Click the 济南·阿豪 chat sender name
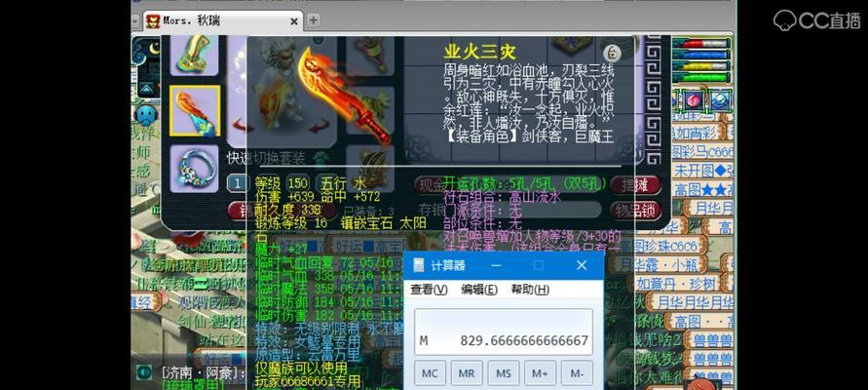The image size is (868, 390). click(203, 372)
